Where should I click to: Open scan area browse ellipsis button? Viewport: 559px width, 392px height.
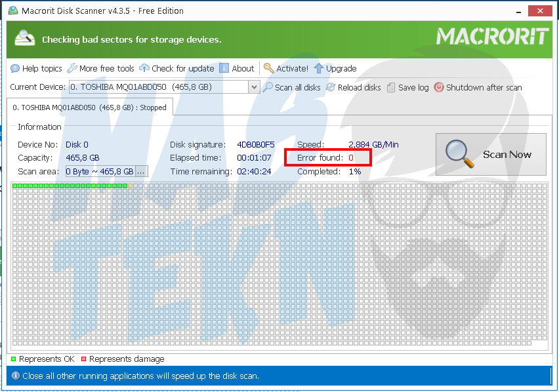tap(141, 171)
